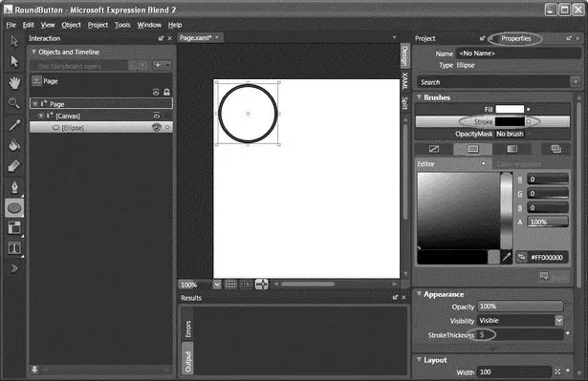This screenshot has width=588, height=381.
Task: Choose the No brush tab icon
Action: 434,149
